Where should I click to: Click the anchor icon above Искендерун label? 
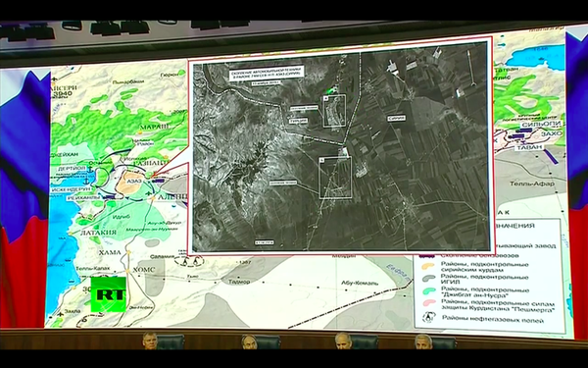tap(86, 181)
